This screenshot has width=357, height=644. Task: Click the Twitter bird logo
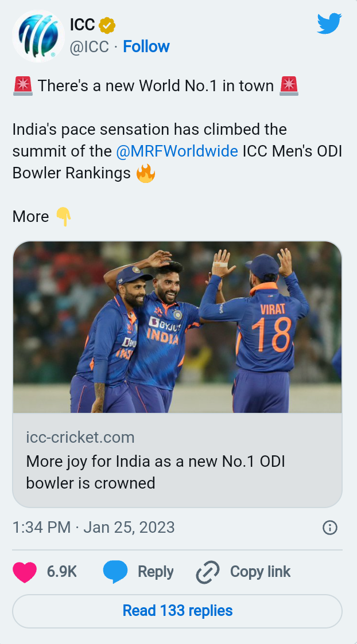pos(329,24)
